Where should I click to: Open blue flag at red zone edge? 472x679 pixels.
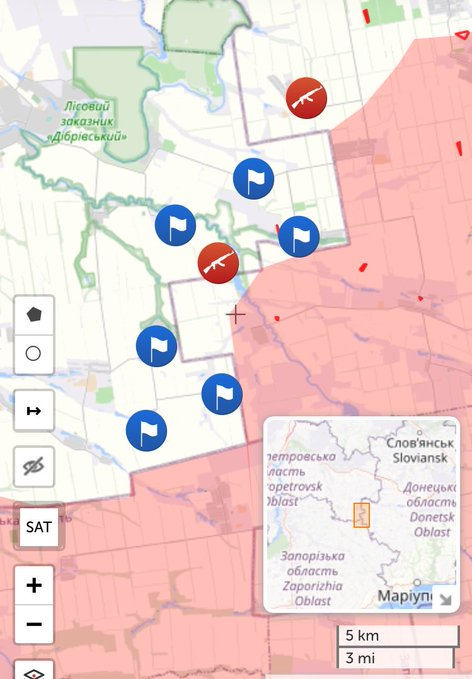click(x=299, y=237)
